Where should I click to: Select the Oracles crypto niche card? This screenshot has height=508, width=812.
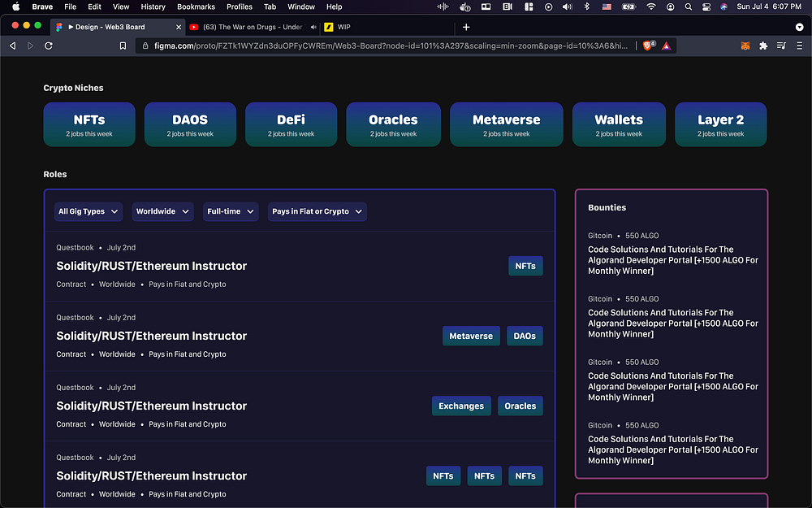click(x=394, y=124)
